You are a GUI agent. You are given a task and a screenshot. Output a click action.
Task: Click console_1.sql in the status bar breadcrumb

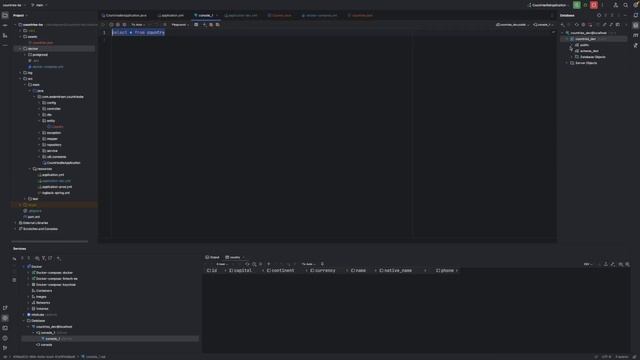[x=94, y=357]
